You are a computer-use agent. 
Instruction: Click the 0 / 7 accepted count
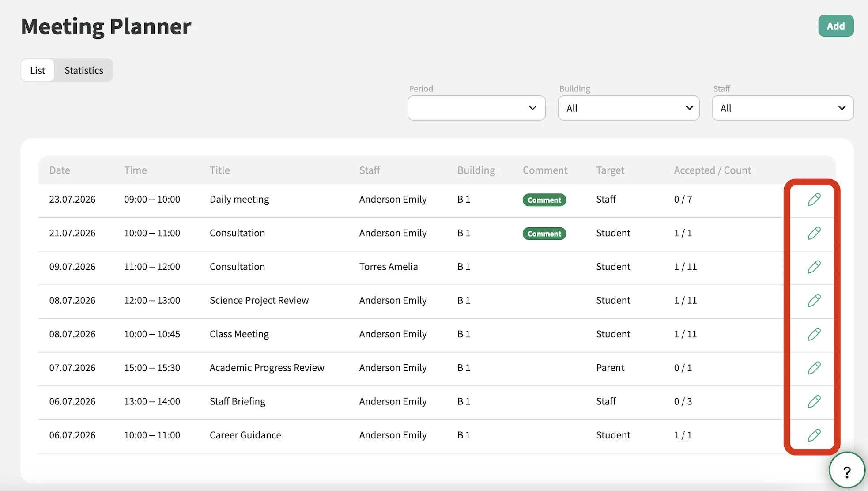click(683, 199)
